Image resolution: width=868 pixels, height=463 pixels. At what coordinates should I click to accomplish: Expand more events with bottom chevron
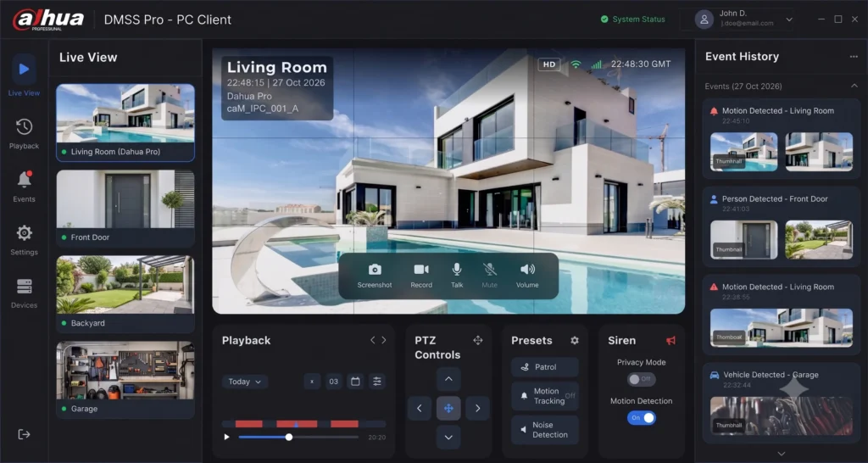point(781,454)
